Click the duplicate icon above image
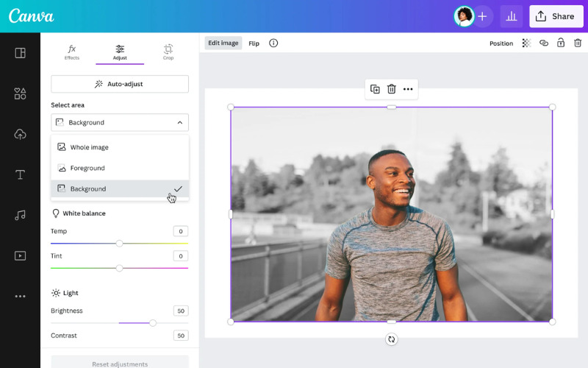Screen dimensions: 588x368 point(375,89)
